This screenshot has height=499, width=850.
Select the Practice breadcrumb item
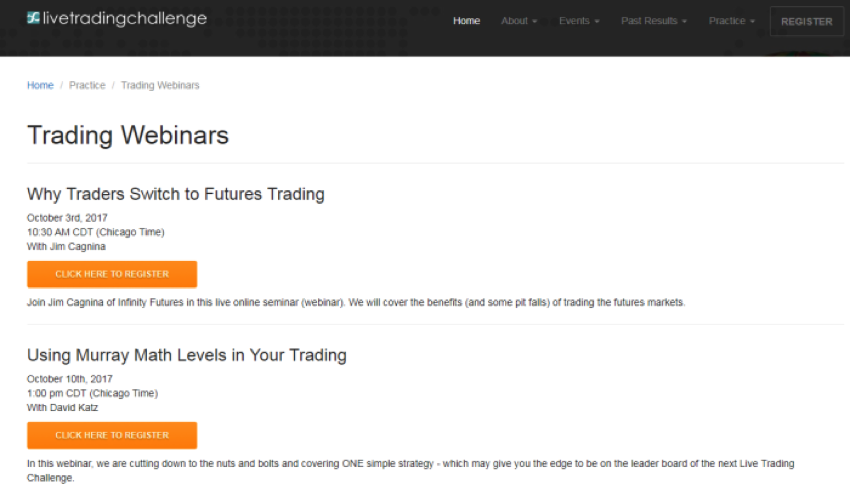click(x=87, y=85)
